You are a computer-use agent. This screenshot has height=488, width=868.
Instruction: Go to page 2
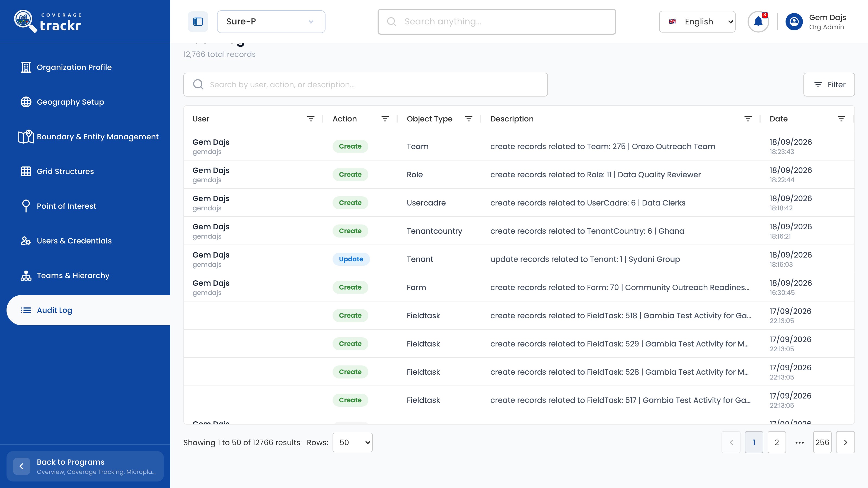(777, 442)
